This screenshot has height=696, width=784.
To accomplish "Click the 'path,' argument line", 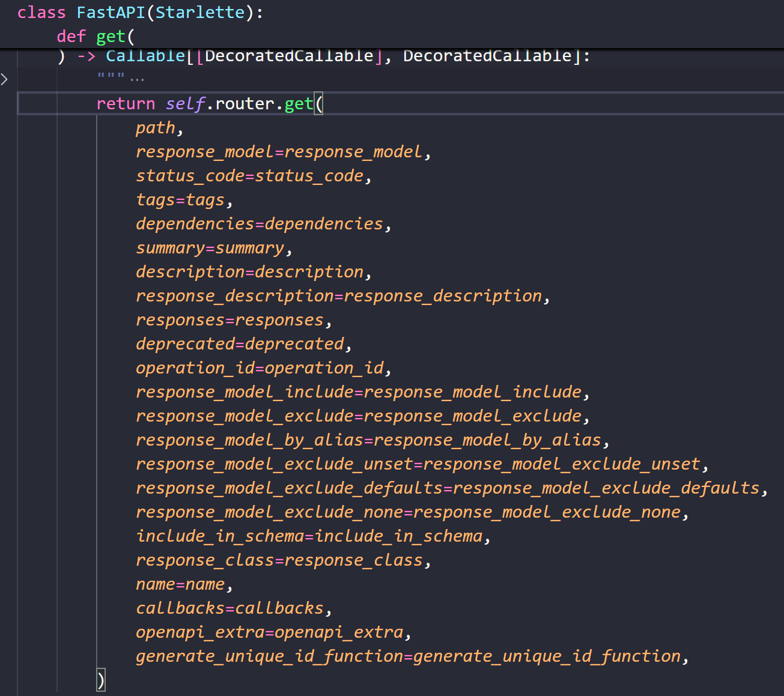I will [159, 128].
